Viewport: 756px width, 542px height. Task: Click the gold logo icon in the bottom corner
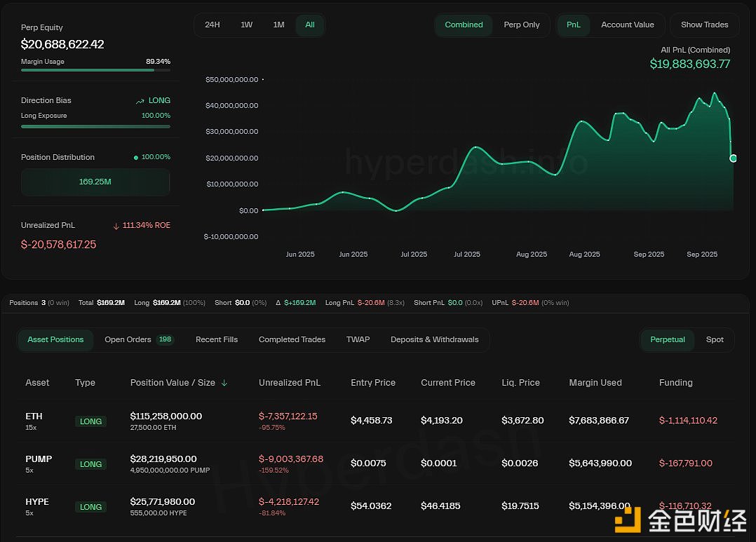click(x=628, y=520)
